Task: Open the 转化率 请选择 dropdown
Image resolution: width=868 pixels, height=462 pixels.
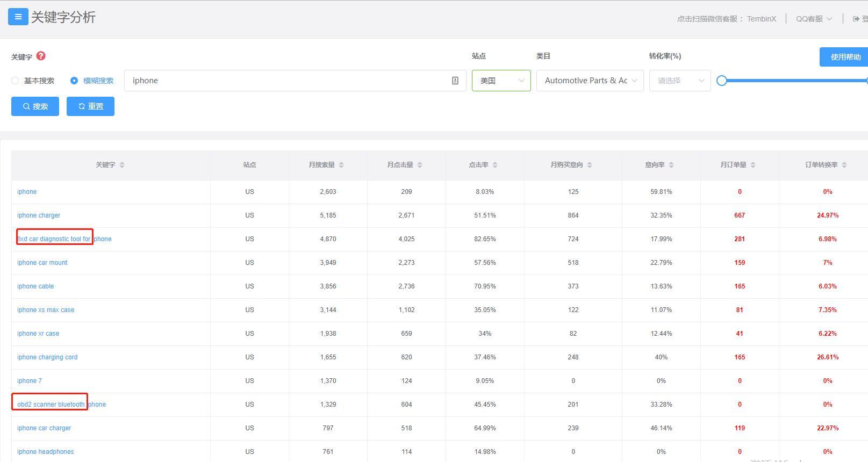Action: (x=680, y=81)
